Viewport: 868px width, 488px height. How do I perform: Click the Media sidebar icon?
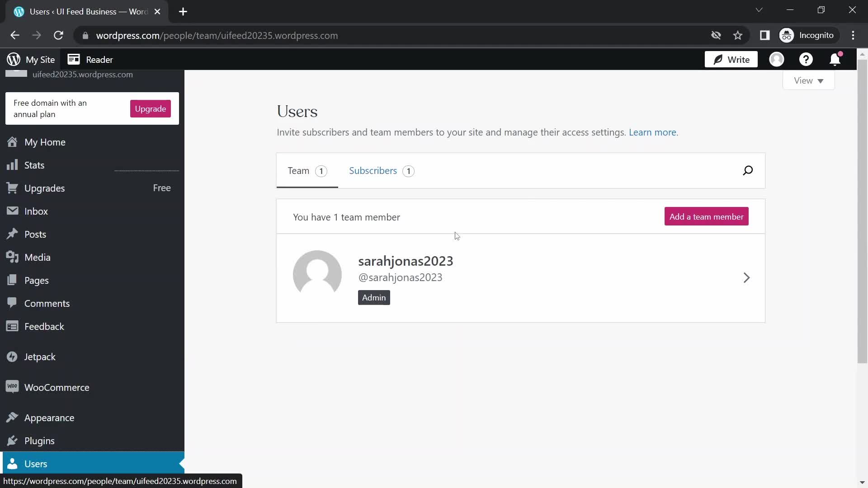pyautogui.click(x=12, y=257)
